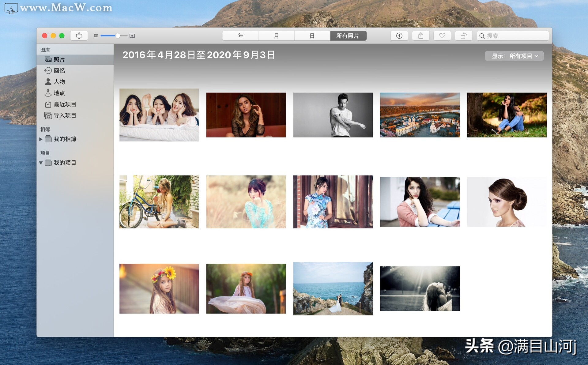Click the large thumbnail zoom-in icon

coord(132,36)
